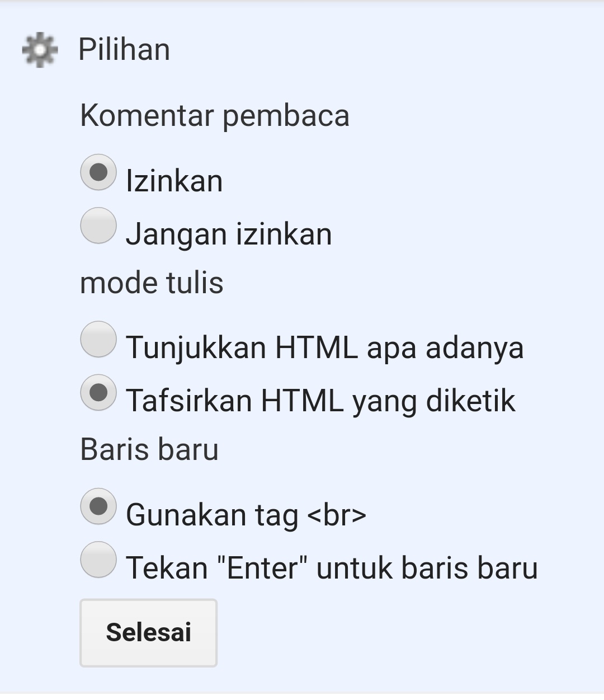Click the Gunakan tag label text
This screenshot has height=700, width=604.
click(x=211, y=515)
